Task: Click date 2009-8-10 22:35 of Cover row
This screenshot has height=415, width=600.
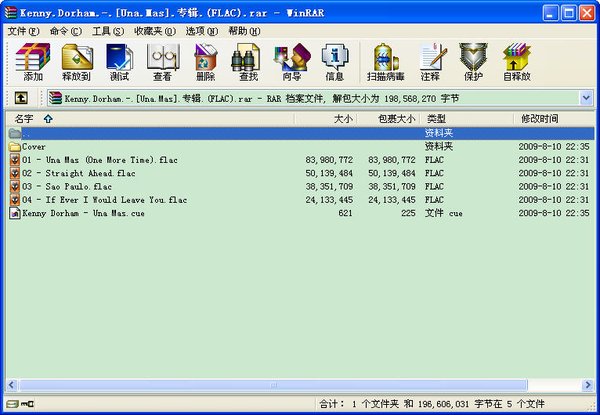Action: 554,146
